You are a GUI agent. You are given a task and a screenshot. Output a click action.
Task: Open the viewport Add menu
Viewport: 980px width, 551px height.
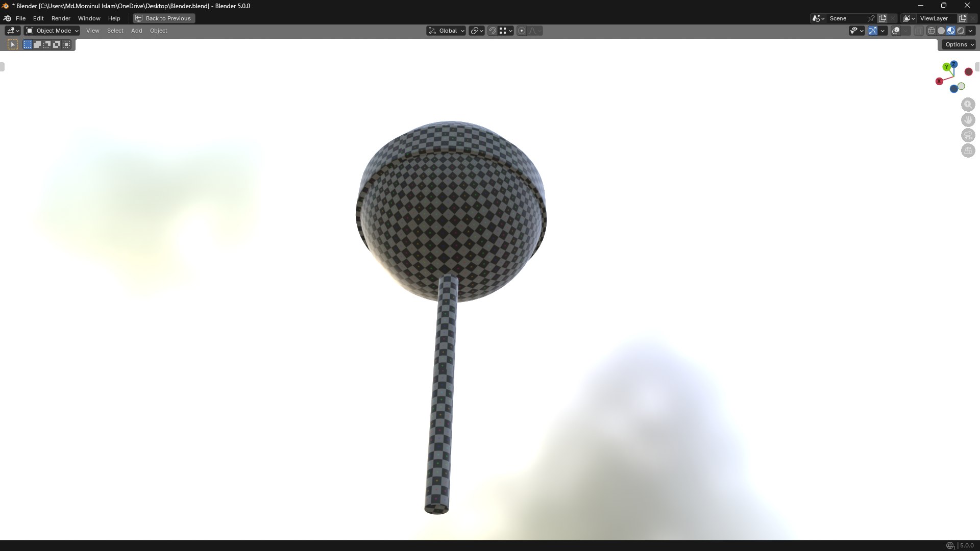coord(136,31)
